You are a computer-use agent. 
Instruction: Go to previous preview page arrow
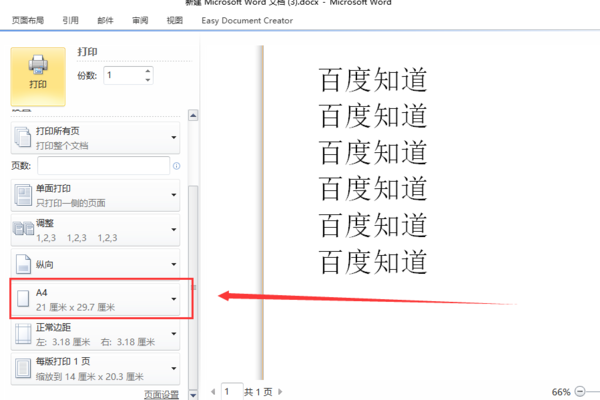(213, 392)
